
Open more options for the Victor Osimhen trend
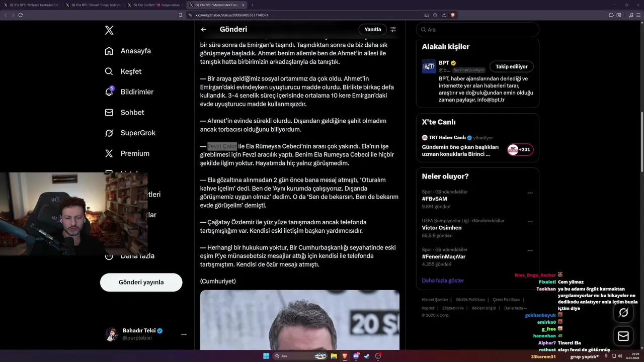[x=530, y=222]
